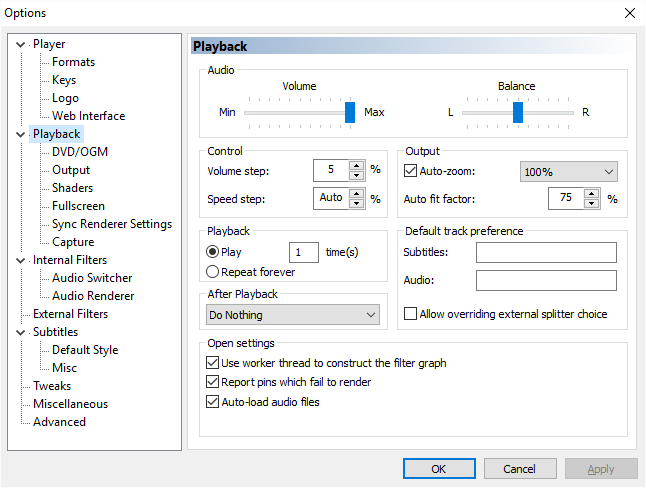Collapse the Player tree node

23,44
